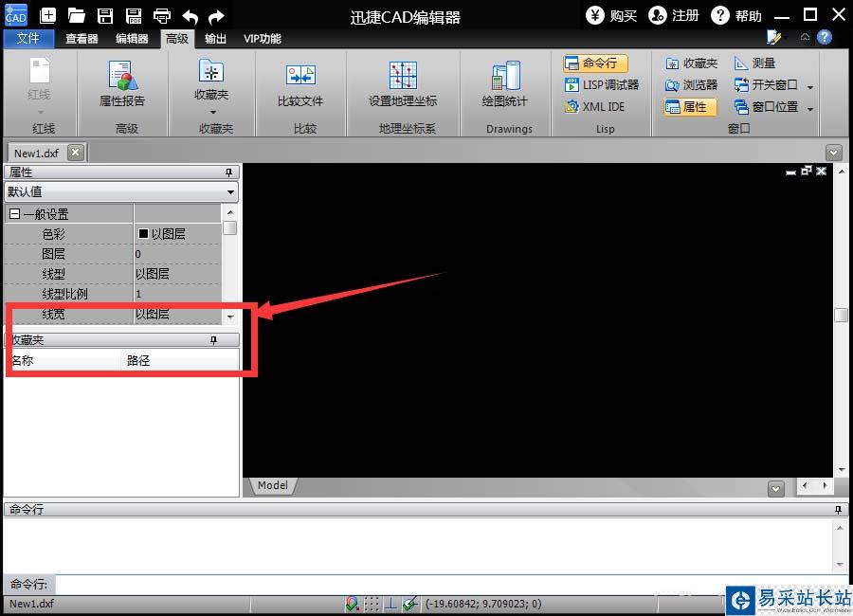Viewport: 853px width, 616px height.
Task: Toggle the 命令行 command line panel
Action: tap(595, 63)
